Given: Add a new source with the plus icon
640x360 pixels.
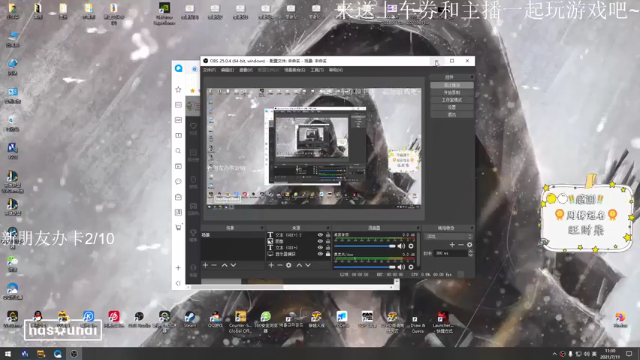Looking at the screenshot, I should (x=271, y=265).
